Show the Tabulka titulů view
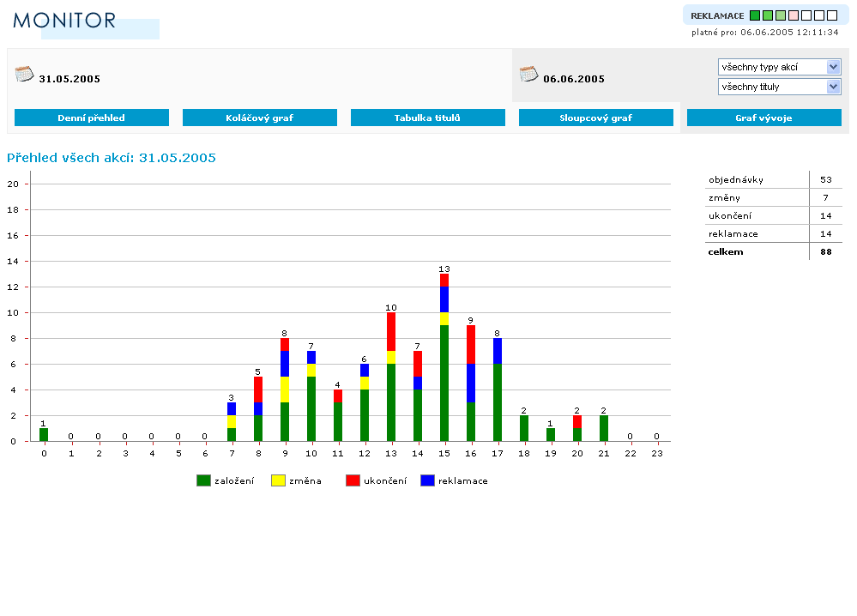857x616 pixels. (428, 118)
